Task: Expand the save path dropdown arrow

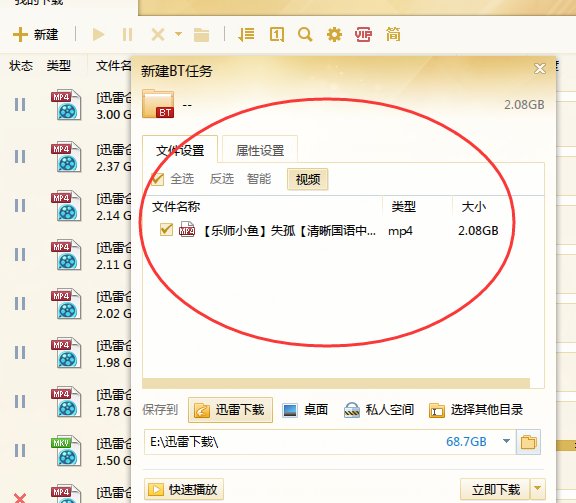Action: 506,441
